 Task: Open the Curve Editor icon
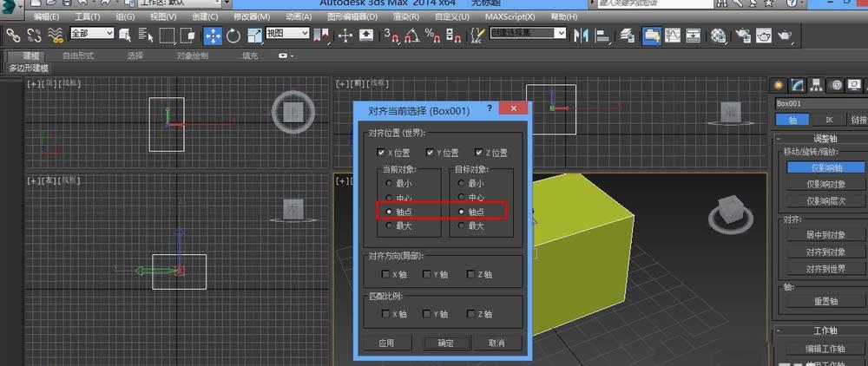tap(673, 36)
